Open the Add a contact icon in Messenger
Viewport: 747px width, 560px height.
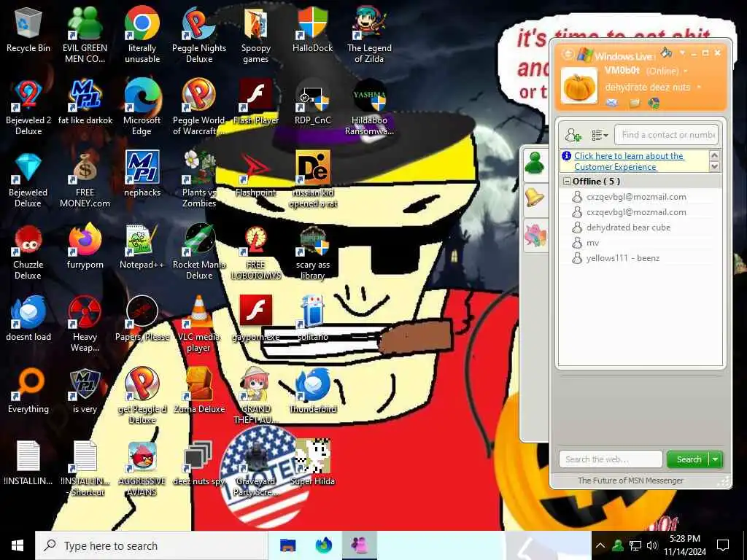click(x=573, y=135)
